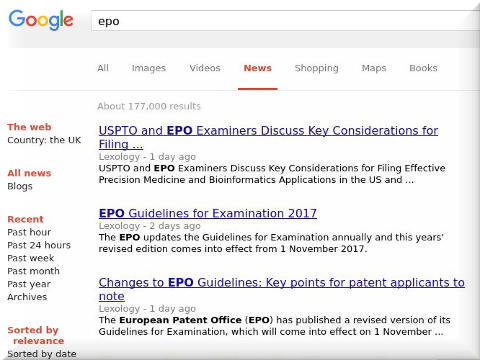Select the Videos tab
Image resolution: width=480 pixels, height=360 pixels.
click(x=205, y=68)
